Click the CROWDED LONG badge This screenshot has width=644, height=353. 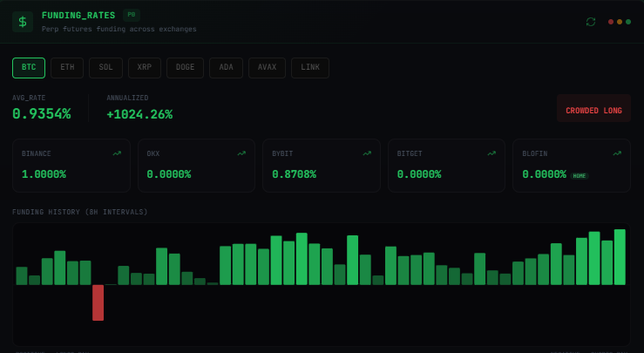593,108
